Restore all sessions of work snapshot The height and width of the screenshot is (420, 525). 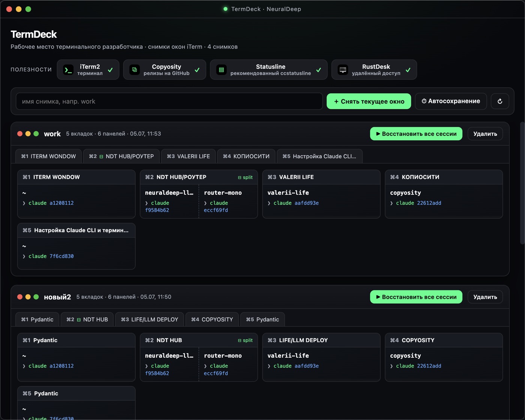click(416, 134)
